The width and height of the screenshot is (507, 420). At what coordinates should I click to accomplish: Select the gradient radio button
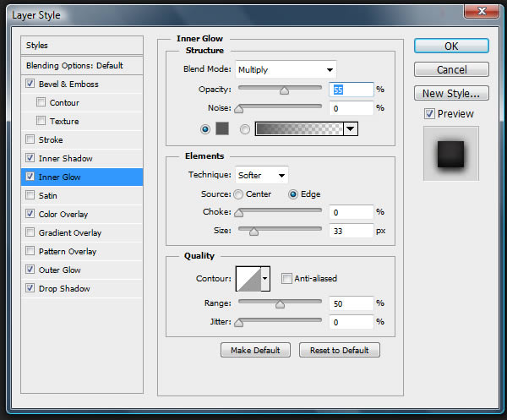[245, 129]
